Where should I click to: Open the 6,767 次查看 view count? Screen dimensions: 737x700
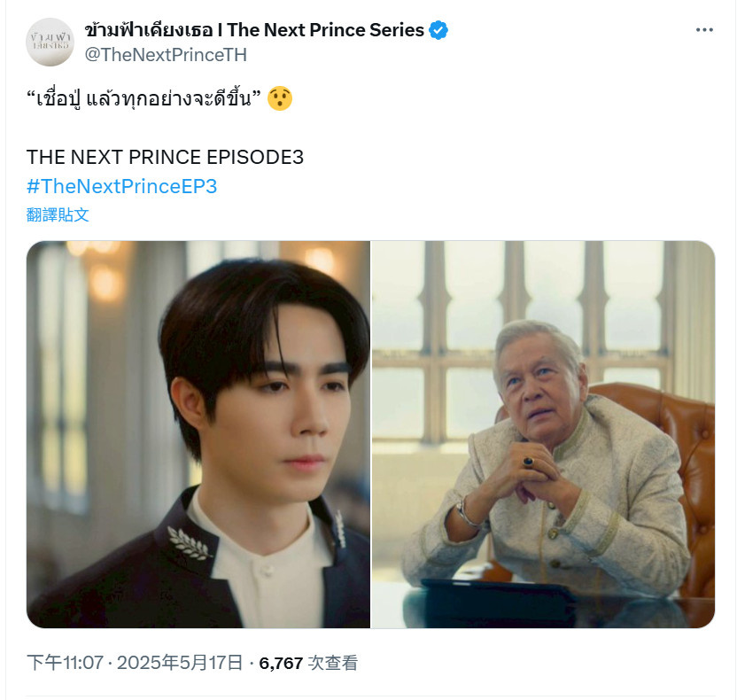coord(308,663)
